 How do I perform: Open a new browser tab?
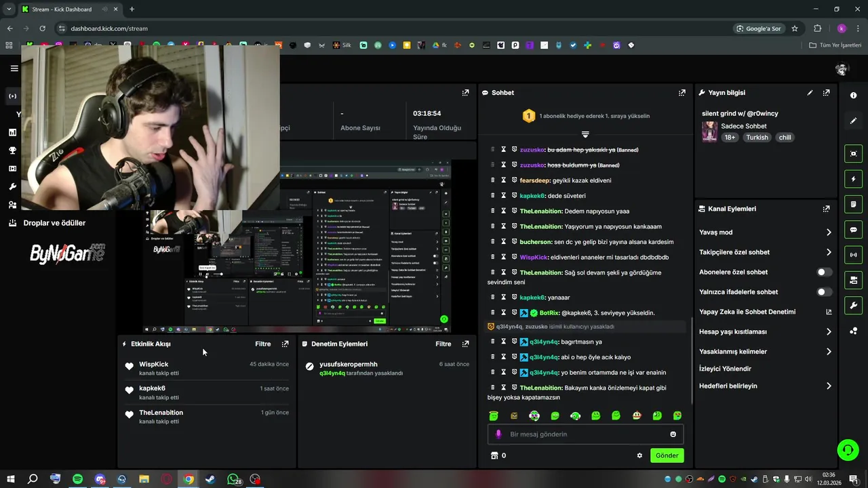[132, 9]
